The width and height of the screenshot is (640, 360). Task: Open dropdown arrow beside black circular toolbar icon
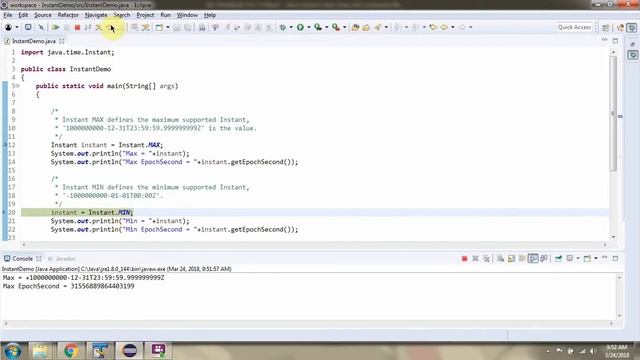[17, 27]
